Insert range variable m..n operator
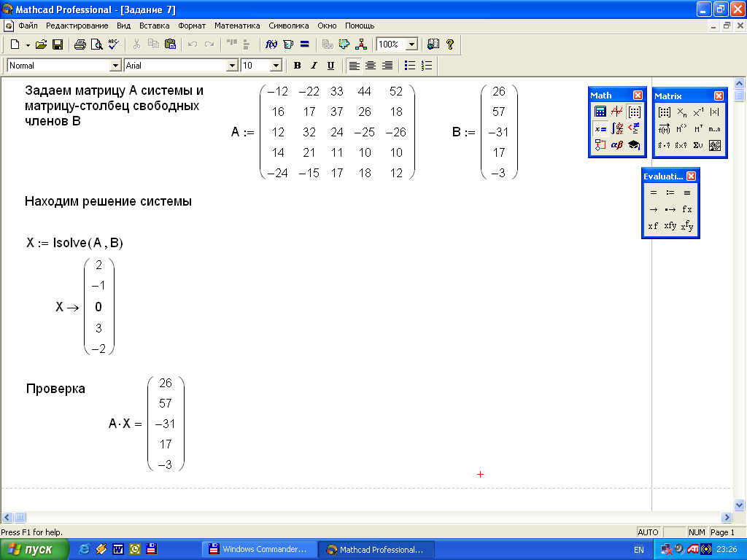 click(x=715, y=129)
